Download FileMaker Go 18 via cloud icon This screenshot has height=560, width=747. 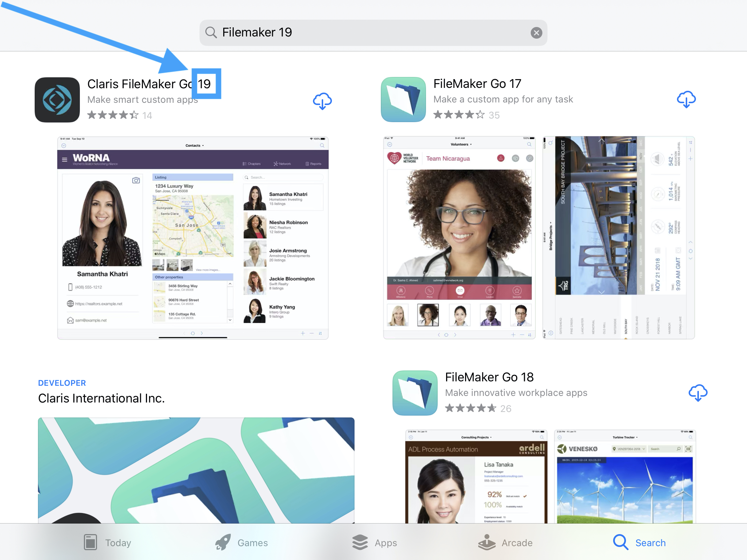tap(698, 393)
